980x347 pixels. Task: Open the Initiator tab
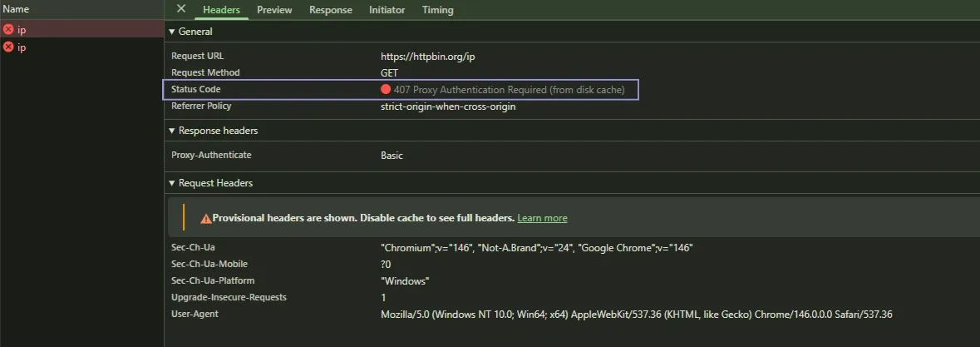[x=387, y=10]
